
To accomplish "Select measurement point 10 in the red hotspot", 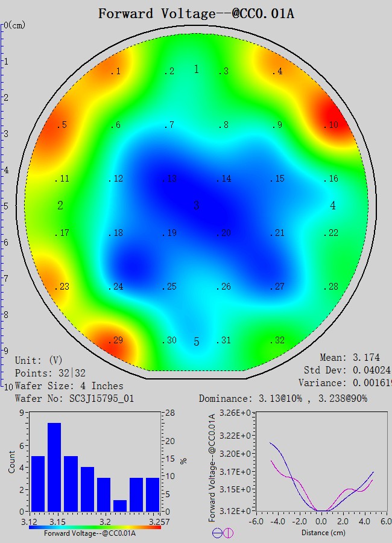I will click(330, 125).
